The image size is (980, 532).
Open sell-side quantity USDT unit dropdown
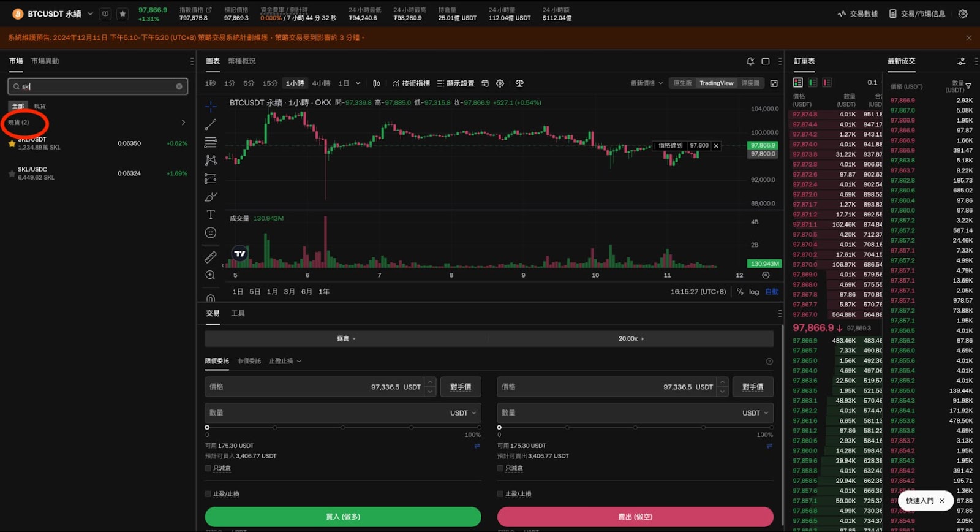coord(755,413)
